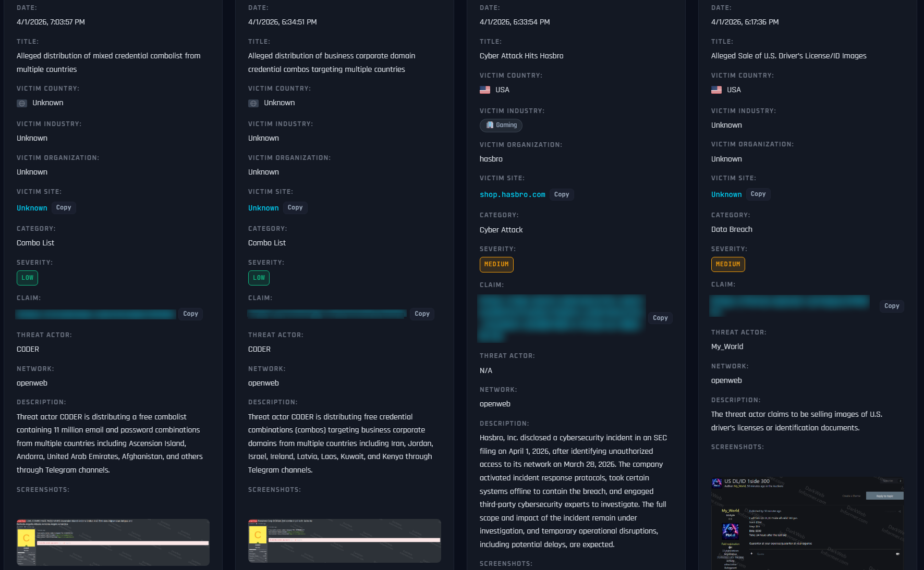Click the MEDIUM severity badge in the Hasbro card
This screenshot has width=924, height=570.
point(496,265)
